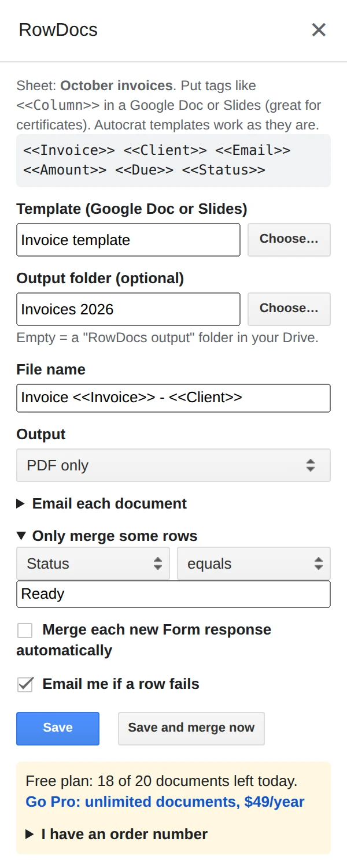Expand Email each document section

coord(102,503)
